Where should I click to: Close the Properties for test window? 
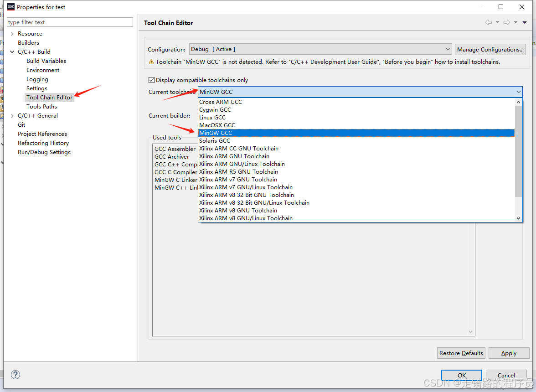(x=521, y=7)
